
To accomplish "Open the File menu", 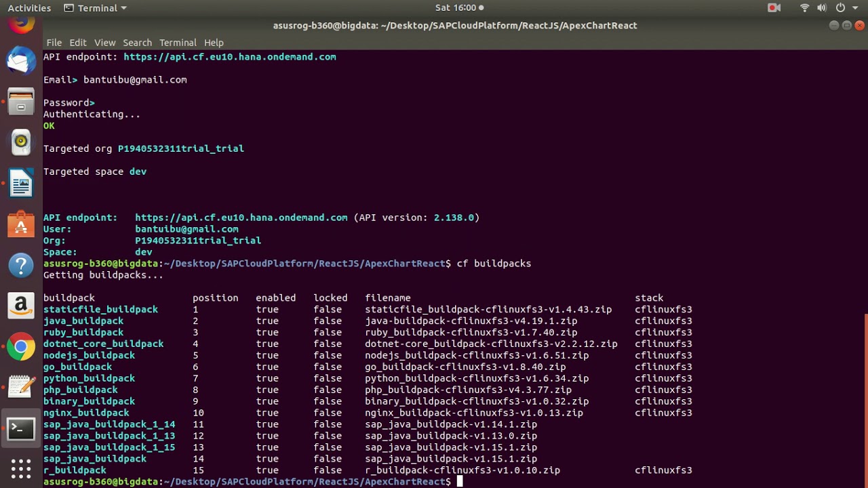I will coord(54,43).
